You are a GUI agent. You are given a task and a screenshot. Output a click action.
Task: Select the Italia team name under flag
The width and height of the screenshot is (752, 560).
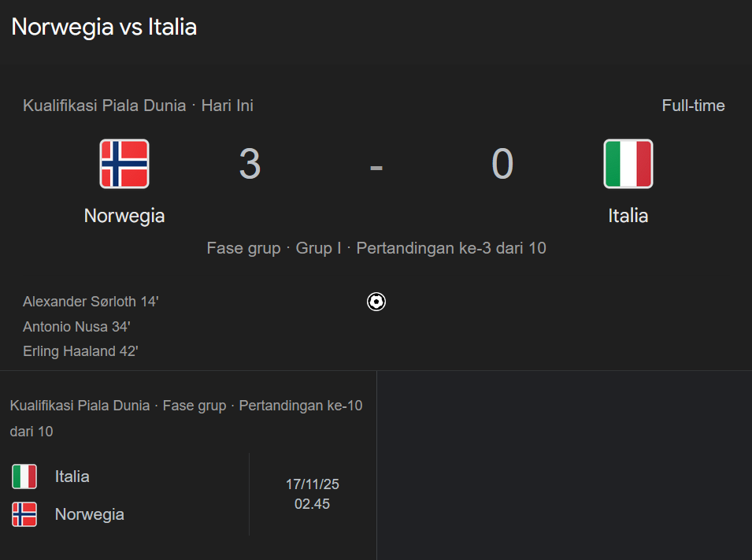click(628, 216)
